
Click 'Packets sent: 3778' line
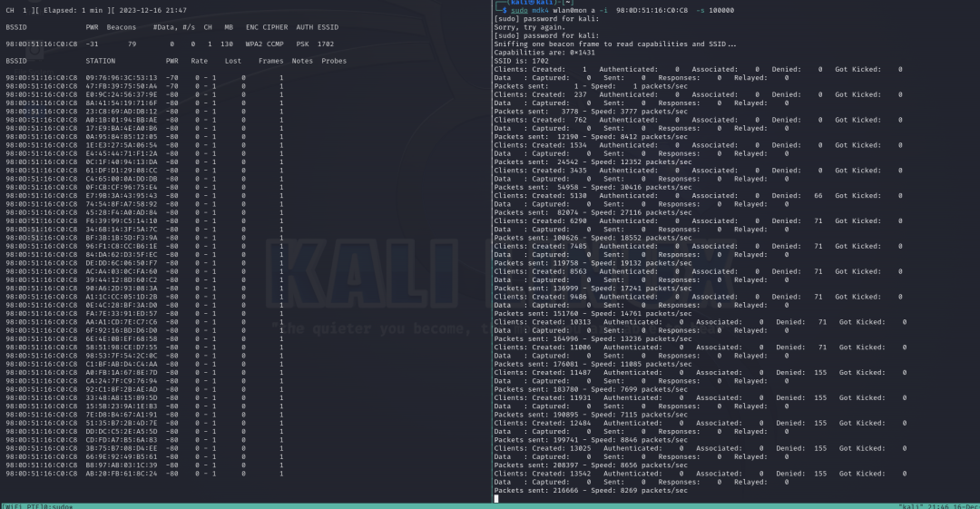point(591,112)
